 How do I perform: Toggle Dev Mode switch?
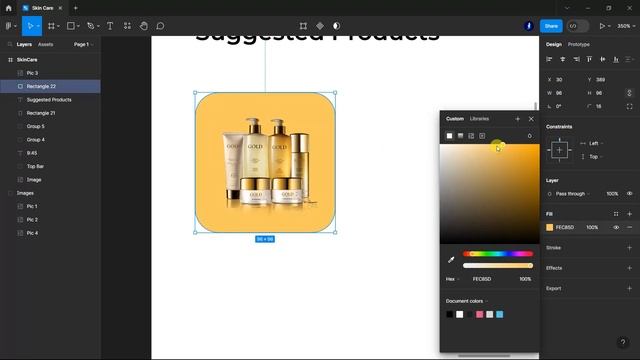coord(578,26)
